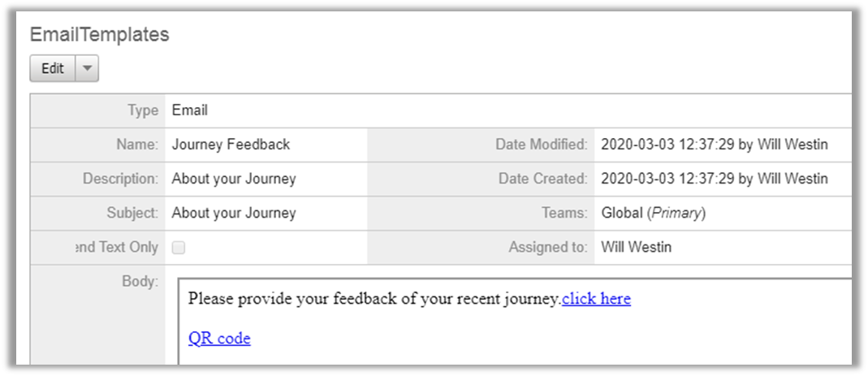Click the Journey Feedback name value

pos(231,145)
